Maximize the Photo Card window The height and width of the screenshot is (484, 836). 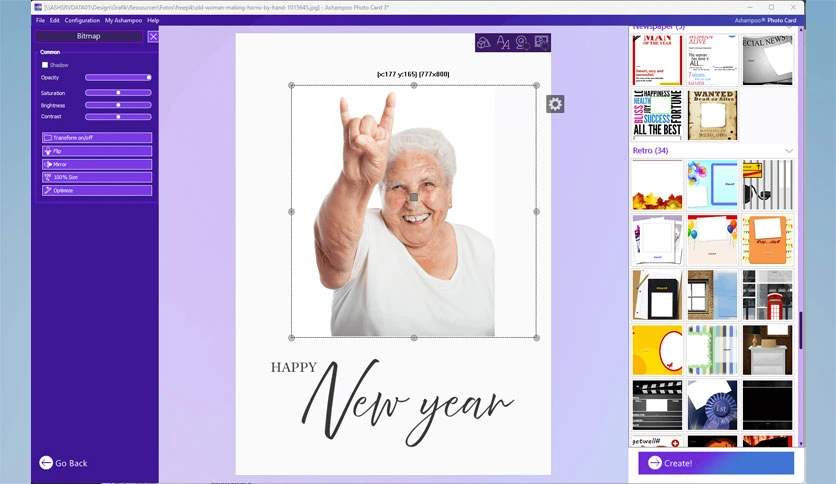(771, 7)
